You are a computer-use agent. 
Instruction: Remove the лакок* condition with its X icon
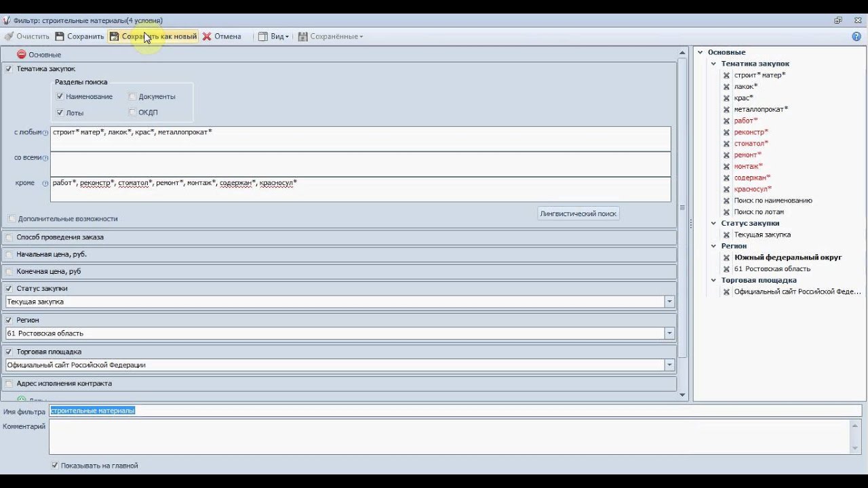click(x=726, y=87)
